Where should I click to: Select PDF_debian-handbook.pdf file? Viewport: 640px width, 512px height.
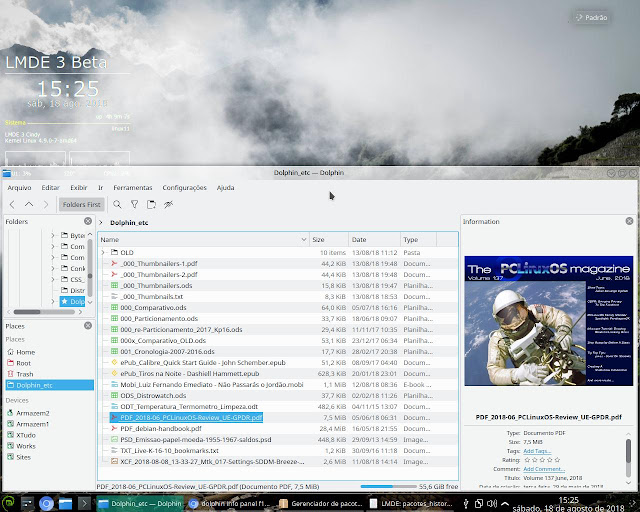pos(161,428)
